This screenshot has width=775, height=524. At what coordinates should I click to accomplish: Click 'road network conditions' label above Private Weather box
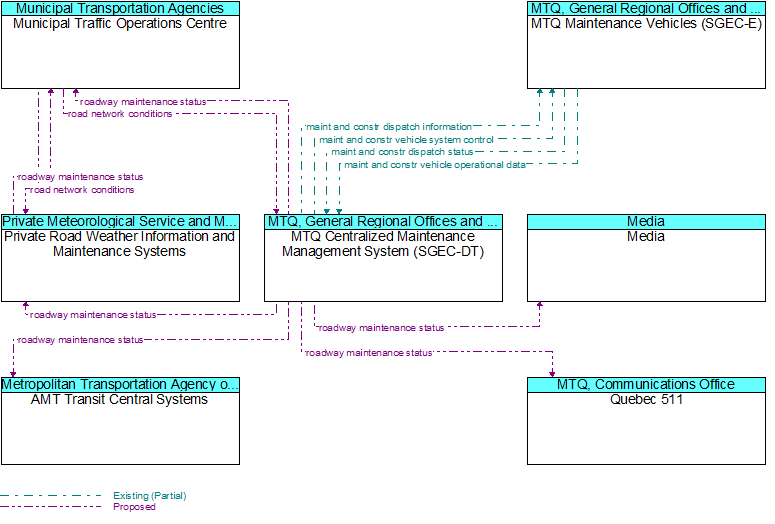pyautogui.click(x=82, y=190)
